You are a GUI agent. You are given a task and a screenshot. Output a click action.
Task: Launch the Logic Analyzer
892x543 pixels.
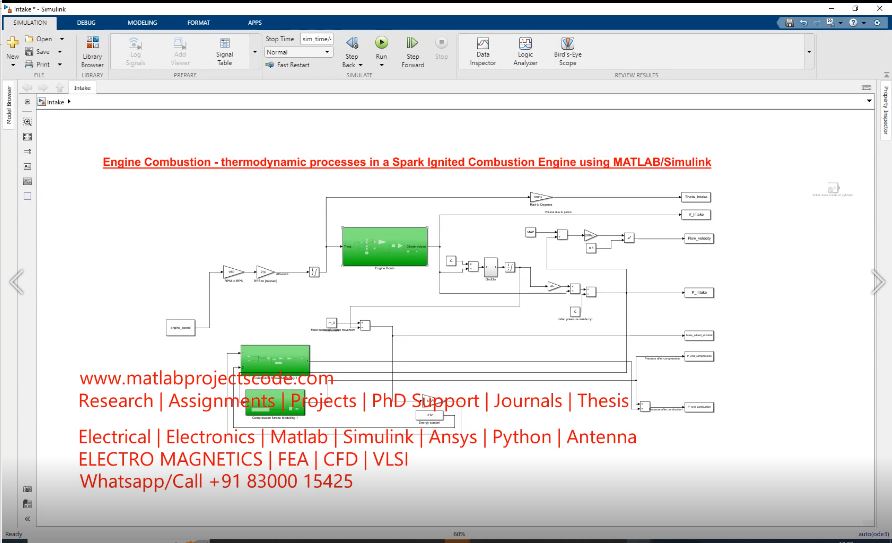(x=525, y=49)
